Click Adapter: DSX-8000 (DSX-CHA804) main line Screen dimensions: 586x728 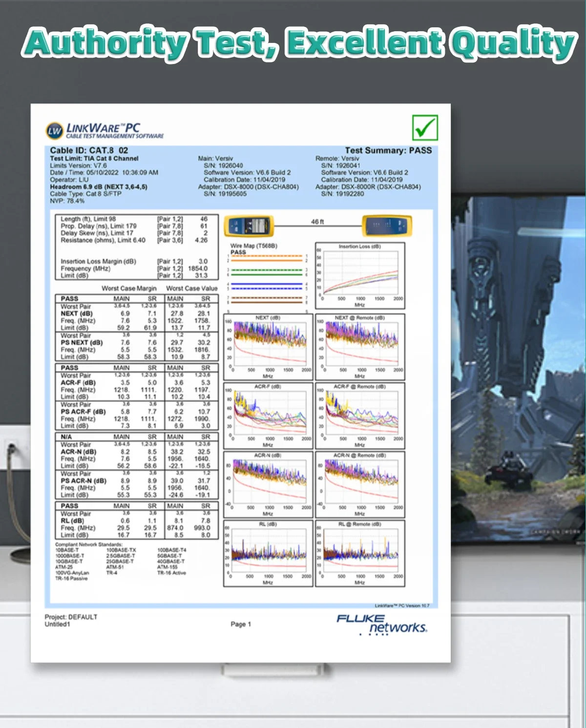[248, 187]
